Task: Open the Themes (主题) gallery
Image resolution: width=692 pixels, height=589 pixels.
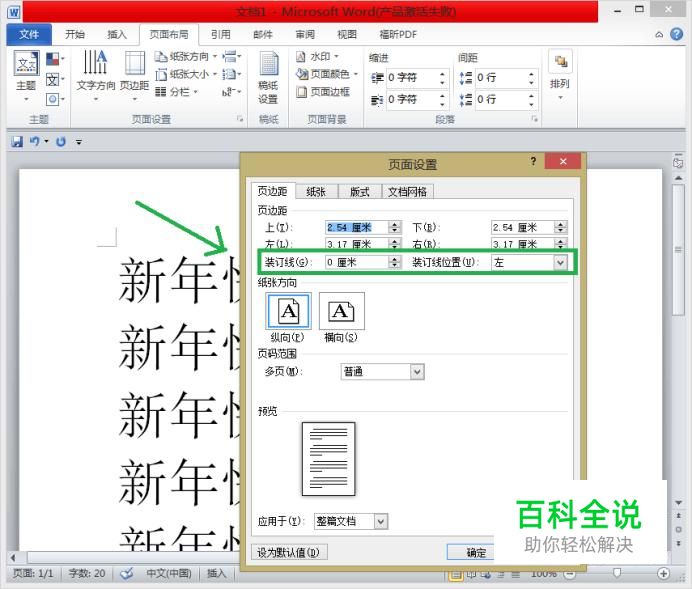Action: (26, 76)
